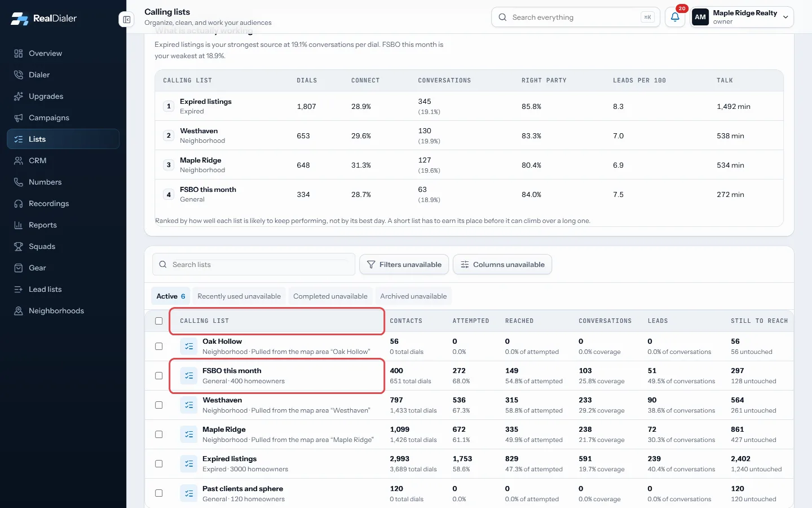
Task: Sort by the Still to reach header
Action: click(759, 321)
